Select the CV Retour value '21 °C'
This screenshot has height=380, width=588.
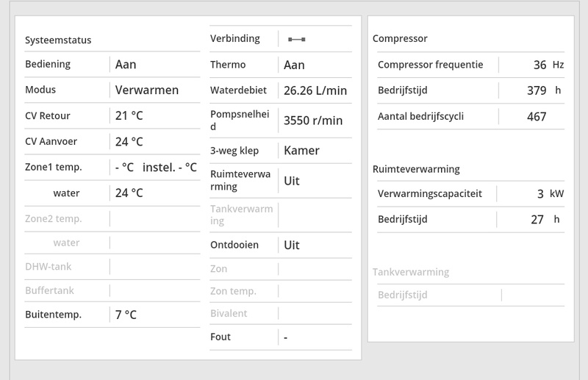pos(129,115)
